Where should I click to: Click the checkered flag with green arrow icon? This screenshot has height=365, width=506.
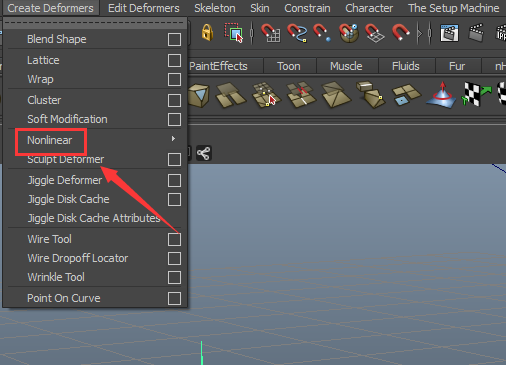click(x=476, y=95)
